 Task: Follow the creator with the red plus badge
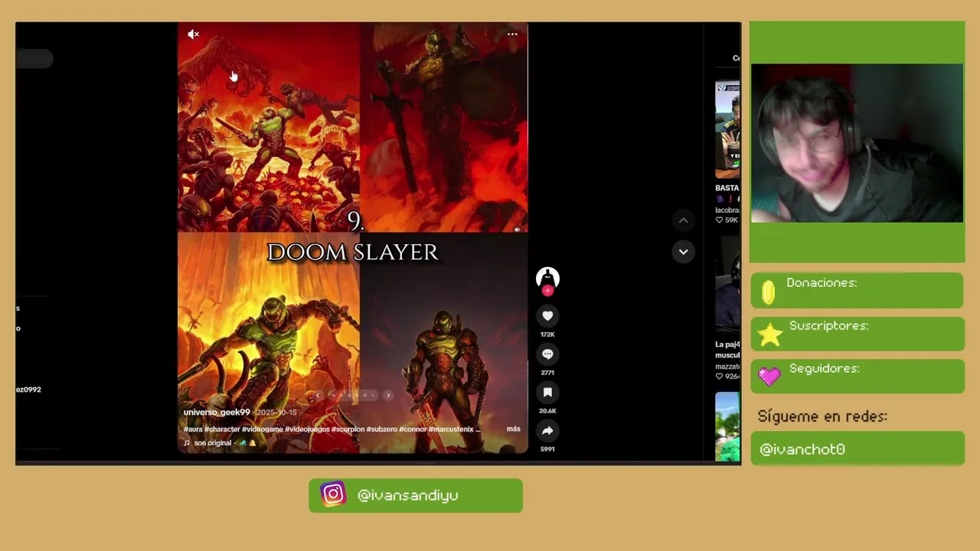547,291
